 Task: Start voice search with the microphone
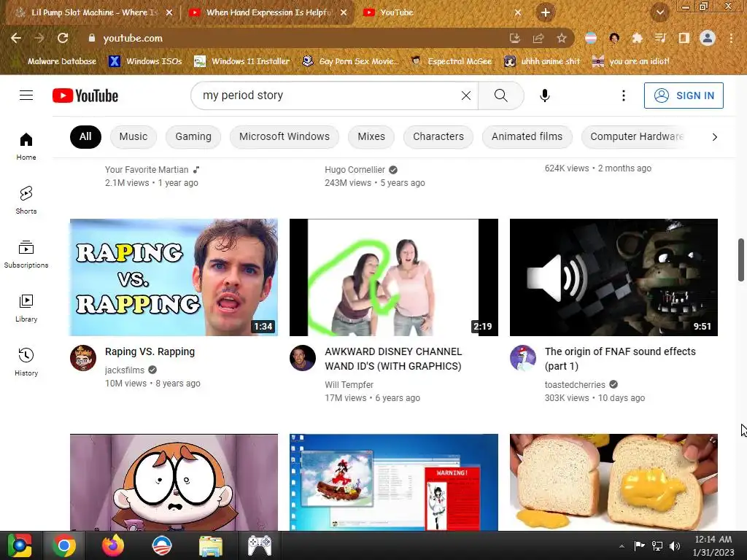tap(544, 96)
